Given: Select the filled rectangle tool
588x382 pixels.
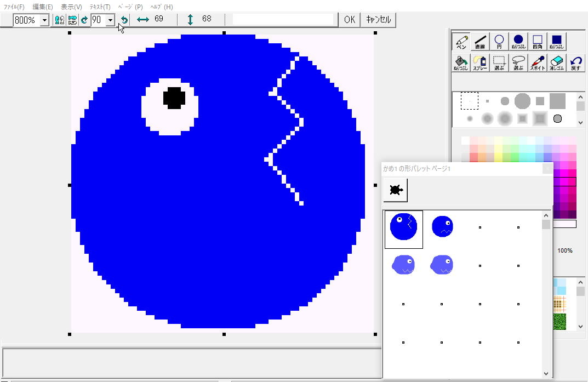Looking at the screenshot, I should [x=557, y=41].
